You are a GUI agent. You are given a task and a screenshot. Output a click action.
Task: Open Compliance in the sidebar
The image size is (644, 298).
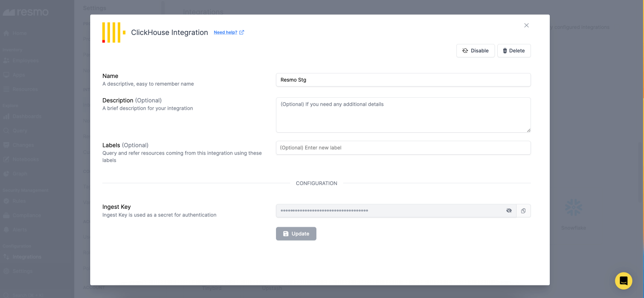tap(26, 216)
